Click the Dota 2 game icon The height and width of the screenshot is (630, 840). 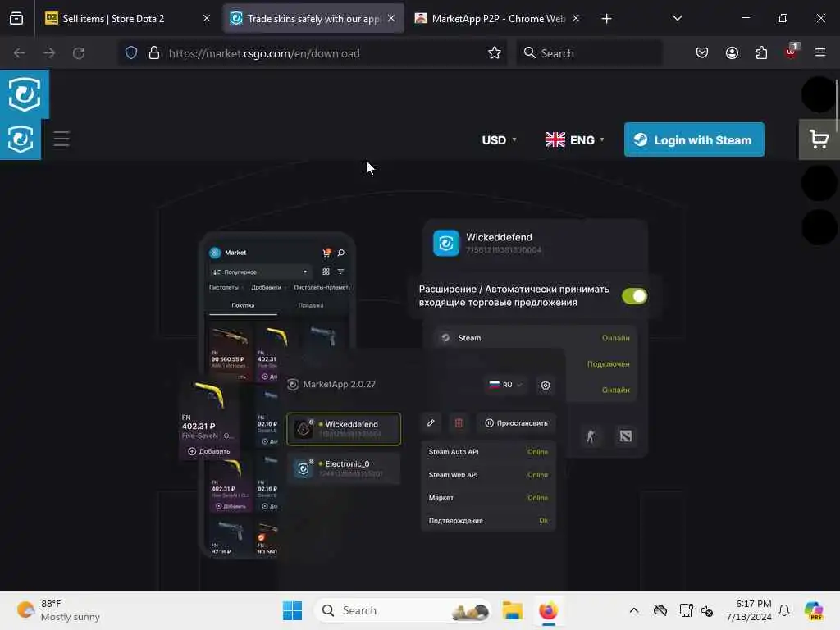(625, 436)
